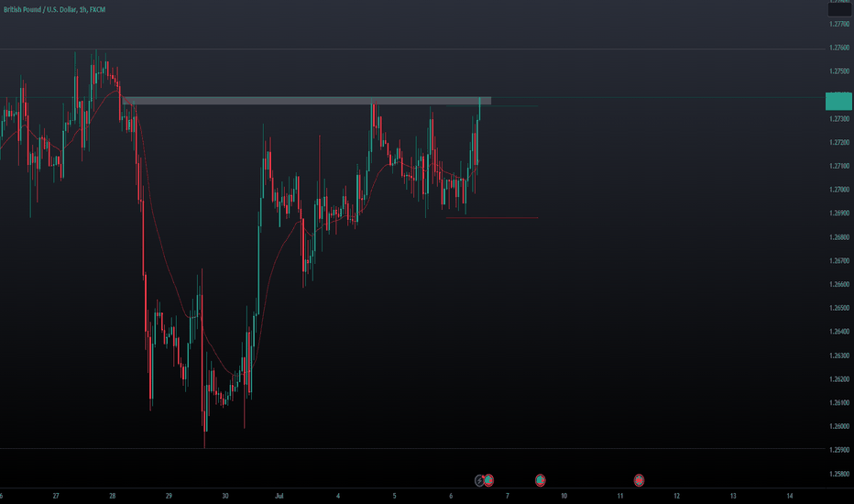Screen dimensions: 854x504
Task: Click the lightning bolt event icon
Action: pyautogui.click(x=479, y=480)
